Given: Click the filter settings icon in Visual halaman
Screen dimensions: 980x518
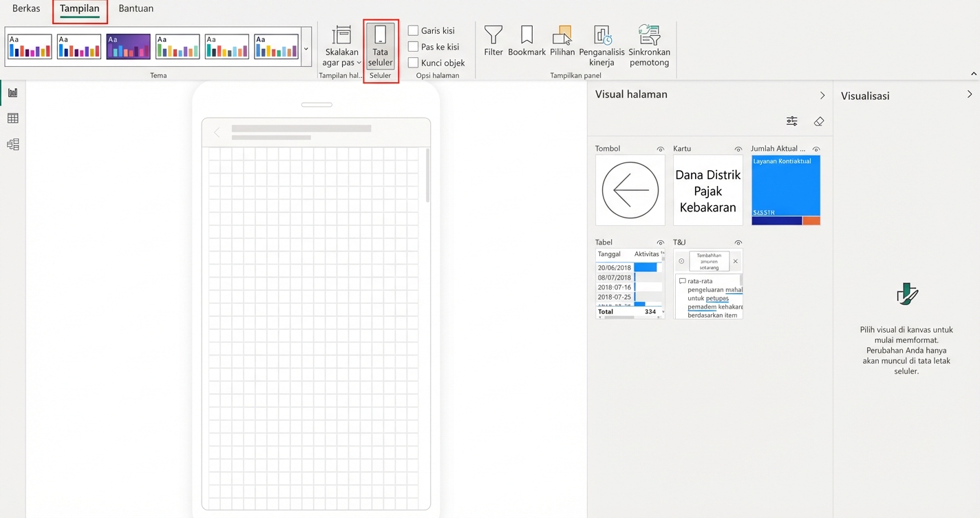Looking at the screenshot, I should pyautogui.click(x=791, y=121).
